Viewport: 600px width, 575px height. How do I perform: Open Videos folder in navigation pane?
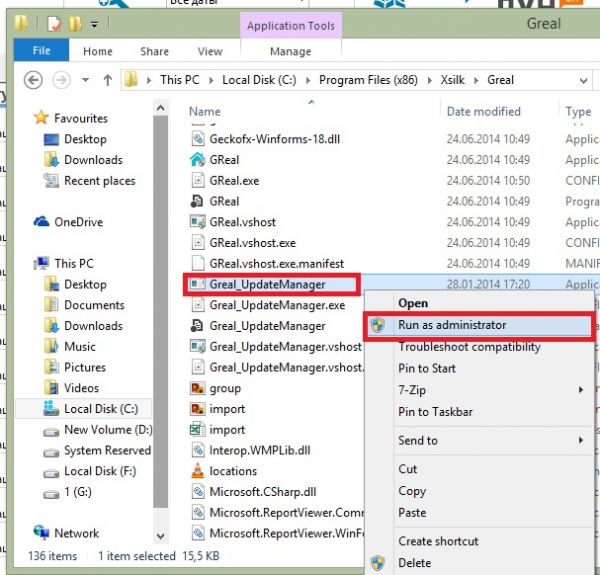coord(81,388)
